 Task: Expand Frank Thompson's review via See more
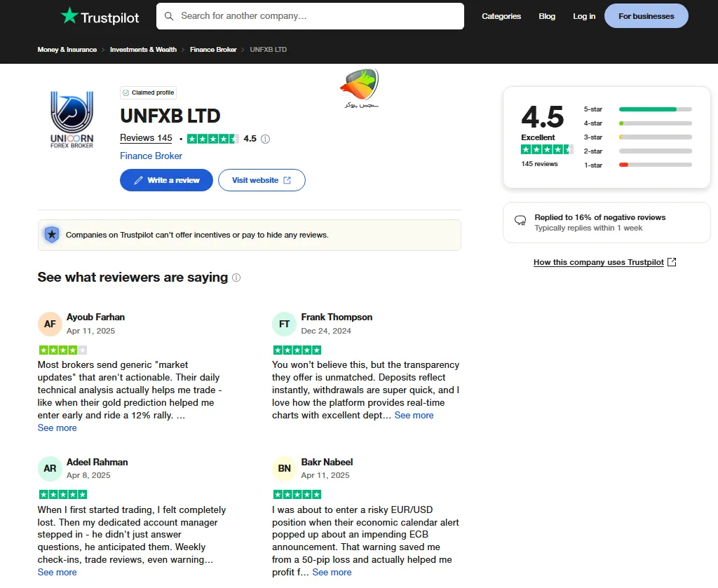tap(414, 415)
